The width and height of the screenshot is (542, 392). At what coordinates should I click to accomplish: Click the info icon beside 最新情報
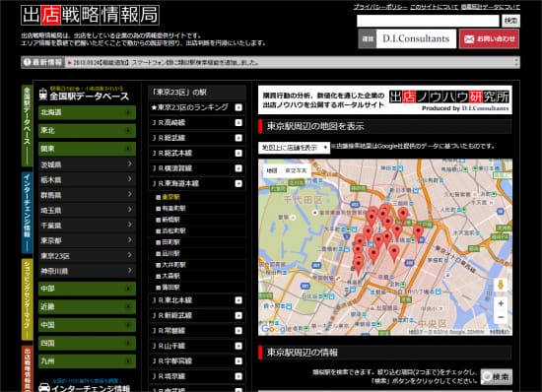[x=27, y=62]
